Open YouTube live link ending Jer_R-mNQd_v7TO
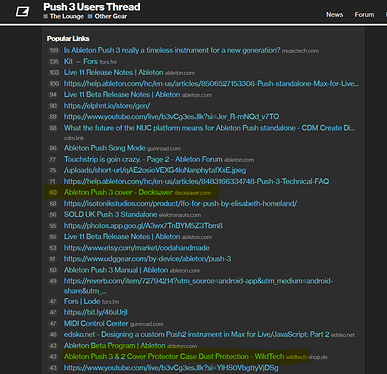 click(171, 117)
